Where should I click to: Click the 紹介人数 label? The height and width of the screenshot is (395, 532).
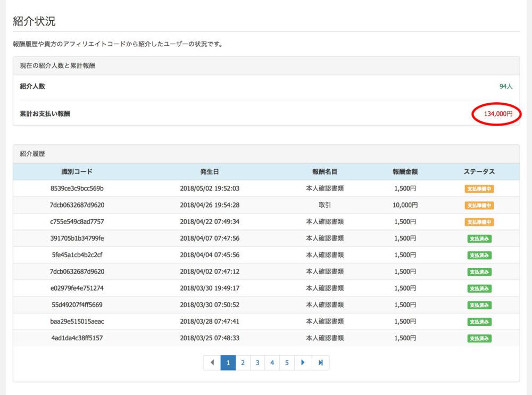32,86
